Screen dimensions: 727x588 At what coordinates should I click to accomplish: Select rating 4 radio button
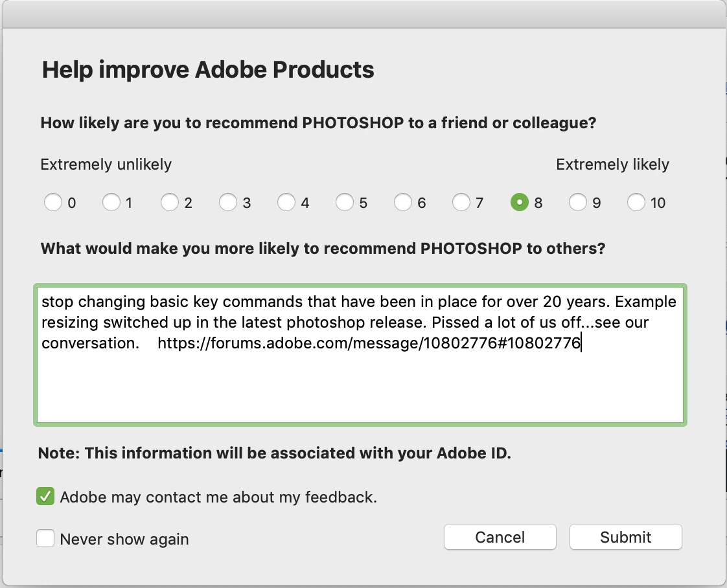286,203
